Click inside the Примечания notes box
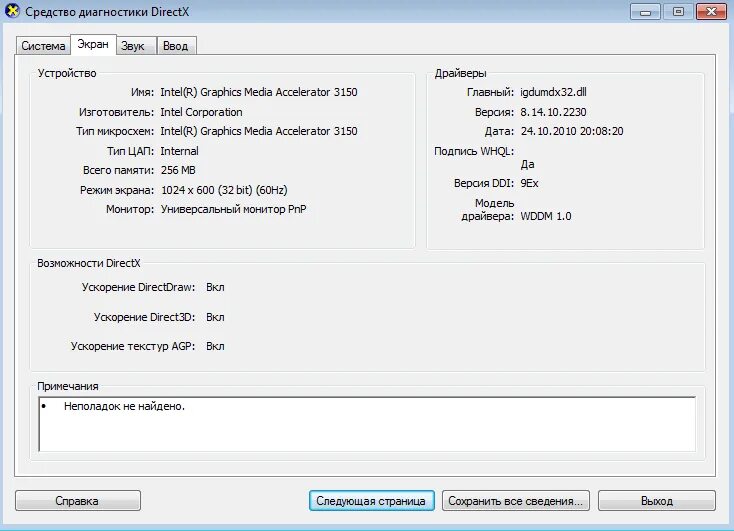The width and height of the screenshot is (734, 531). coord(367,424)
